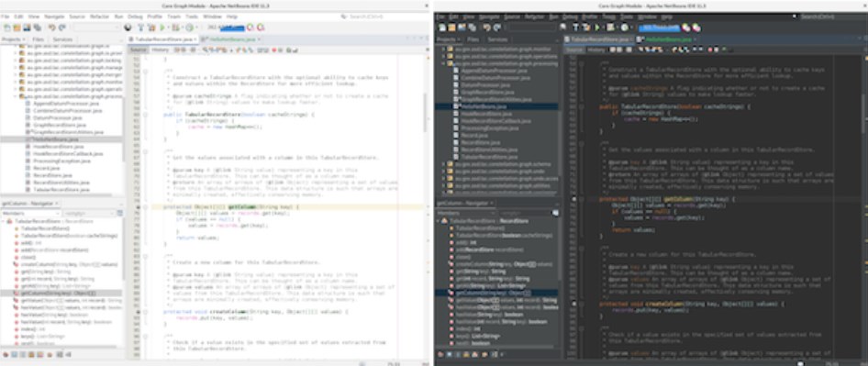Open Run Project dropdown arrow in light window

168,28
